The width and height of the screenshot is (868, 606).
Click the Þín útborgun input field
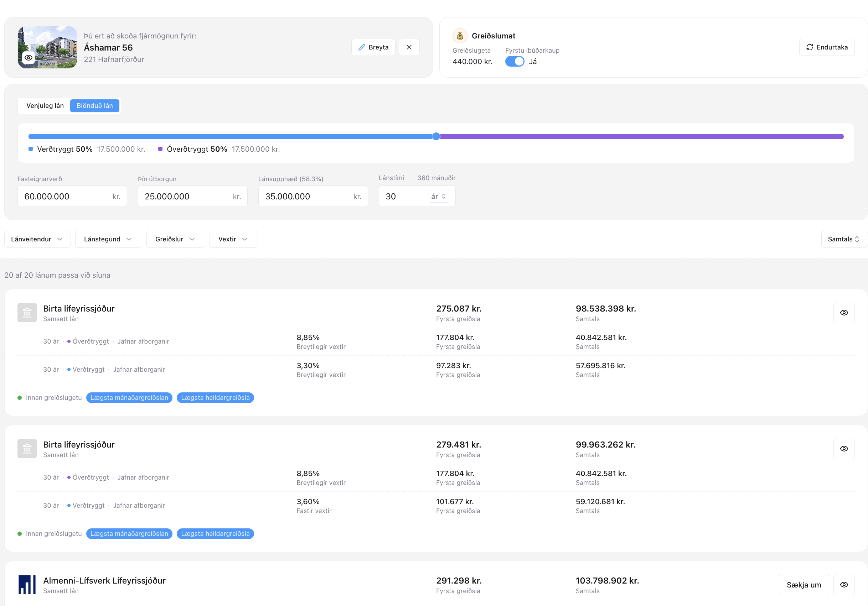[193, 197]
